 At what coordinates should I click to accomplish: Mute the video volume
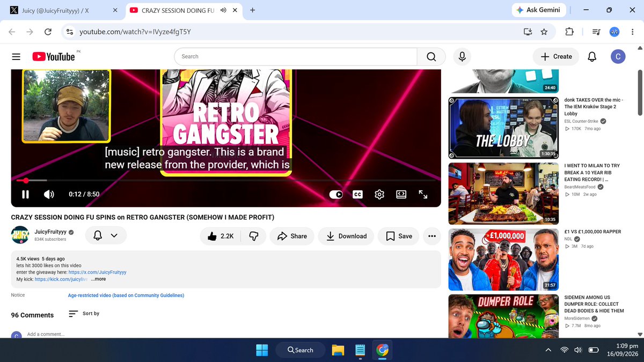click(49, 194)
